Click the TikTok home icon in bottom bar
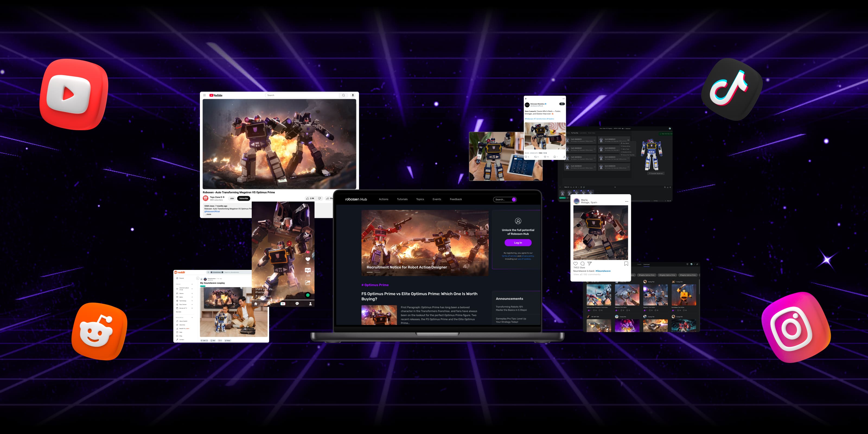Screen dimensions: 868x434 click(256, 304)
